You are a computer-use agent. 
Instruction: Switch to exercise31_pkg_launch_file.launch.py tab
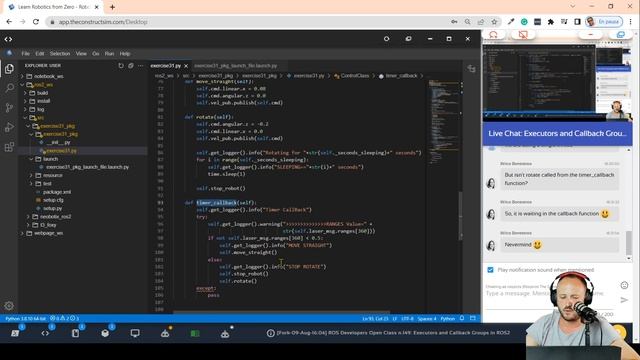236,66
